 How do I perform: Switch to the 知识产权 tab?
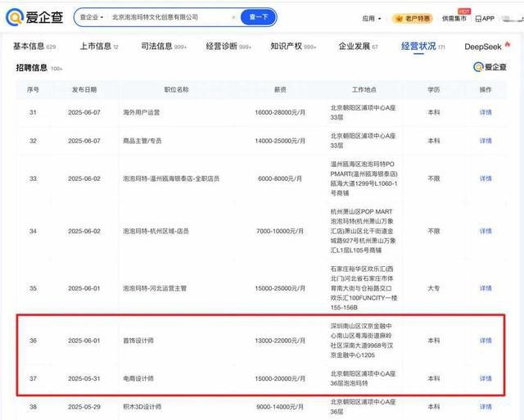(x=293, y=47)
